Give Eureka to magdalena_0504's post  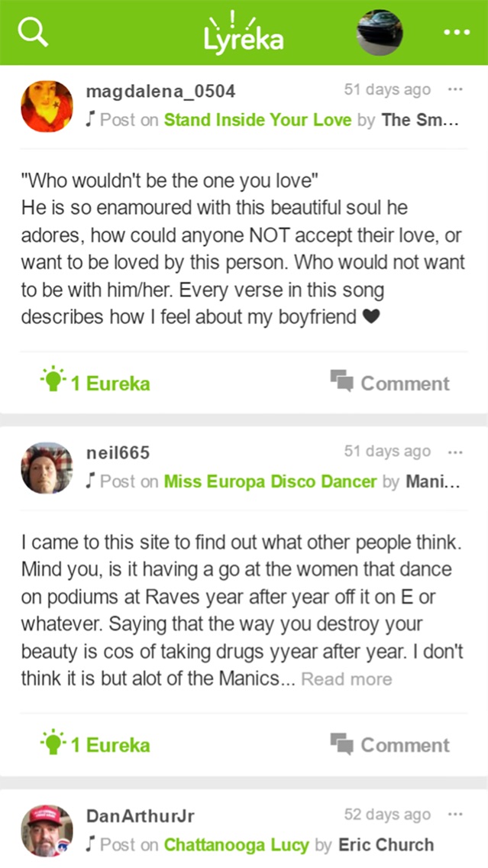(96, 383)
